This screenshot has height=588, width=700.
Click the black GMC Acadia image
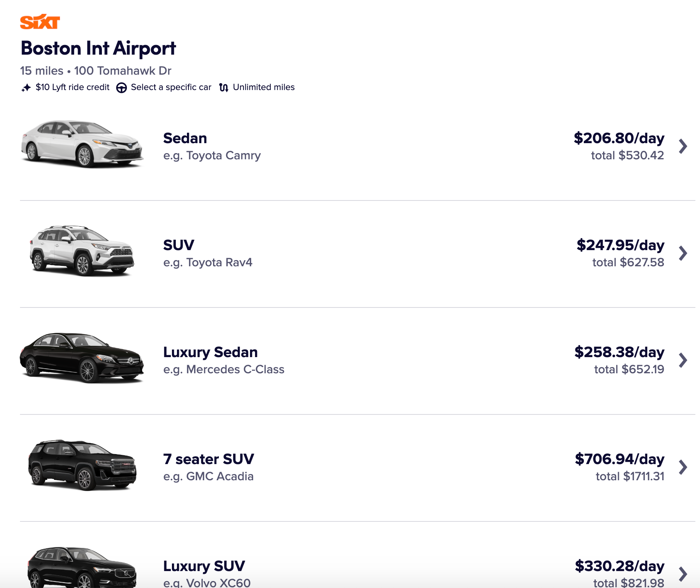click(82, 465)
